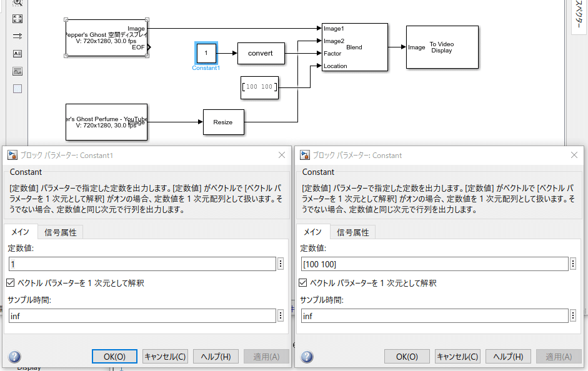Click キャンセル(C) in the Constant1 dialog
Image resolution: width=588 pixels, height=371 pixels.
click(165, 357)
